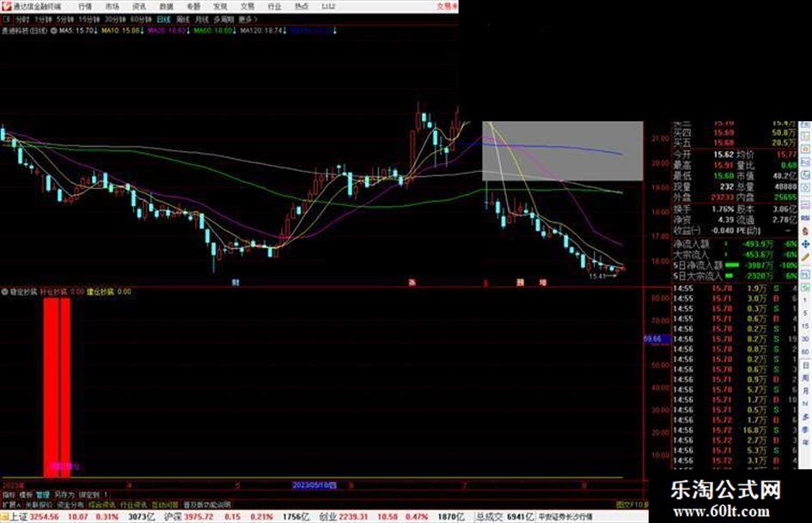Click the icon left of 分时 tab
Viewport: 812px width, 523px height.
point(7,19)
